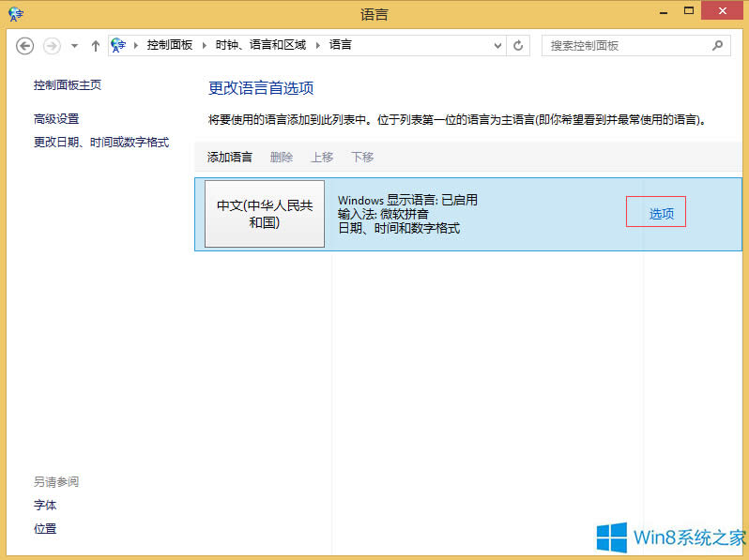Click the magnifier search icon

[717, 45]
